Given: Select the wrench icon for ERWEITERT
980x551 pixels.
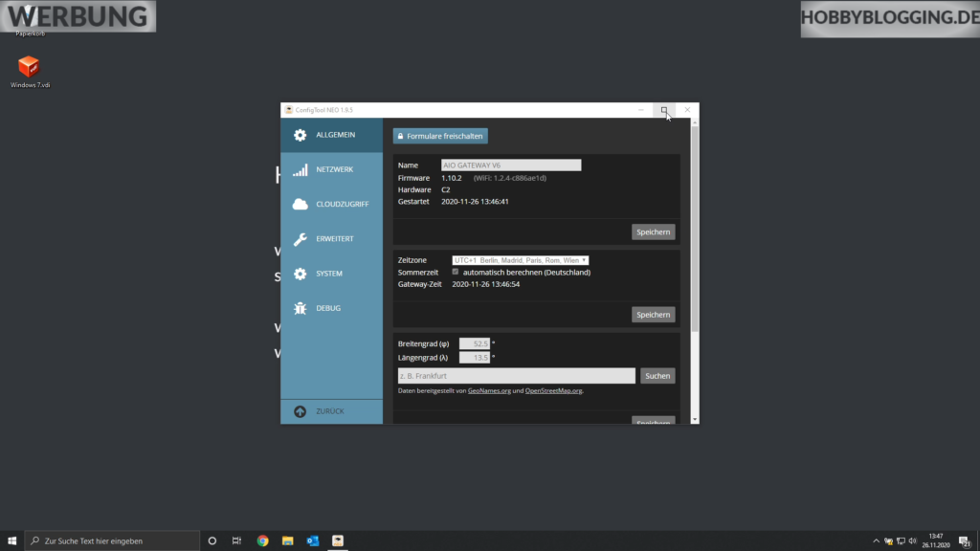Looking at the screenshot, I should pyautogui.click(x=300, y=238).
